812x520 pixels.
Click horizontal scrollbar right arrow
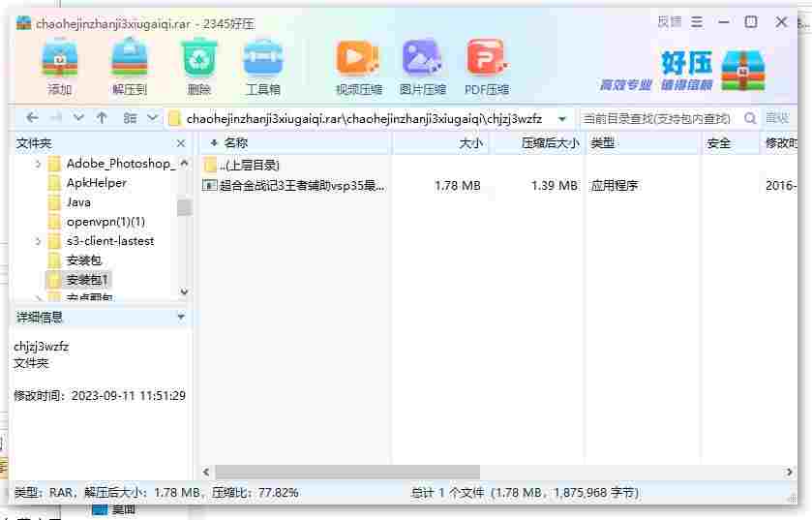tap(789, 472)
